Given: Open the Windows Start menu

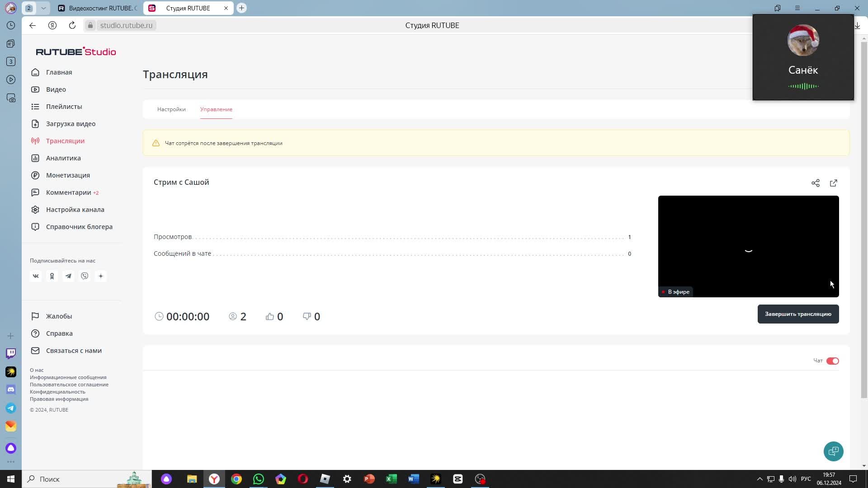Looking at the screenshot, I should tap(11, 479).
